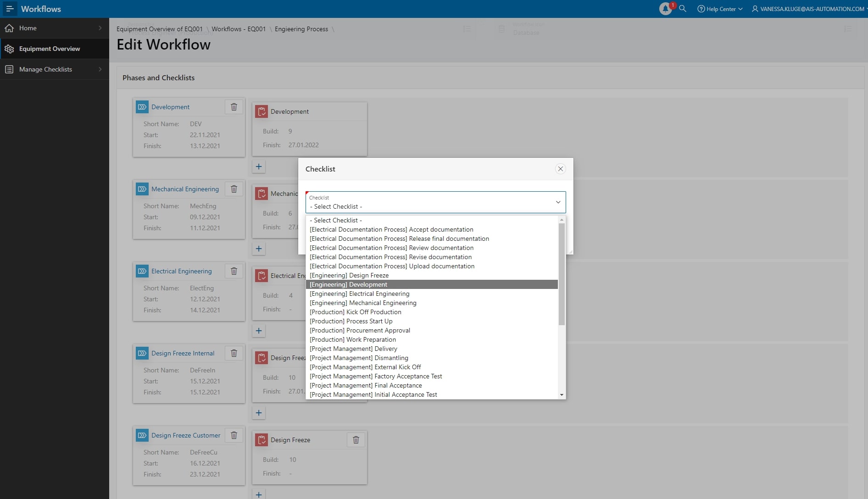The height and width of the screenshot is (499, 868).
Task: Open Equipment Overview of EQ001 breadcrumb
Action: pyautogui.click(x=159, y=29)
